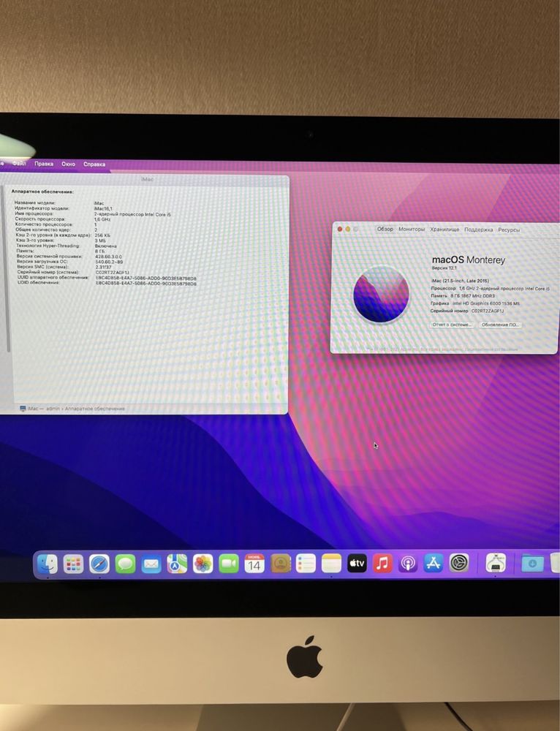Click the Версия 12.1 text
Screen dimensions: 560x731
444,268
